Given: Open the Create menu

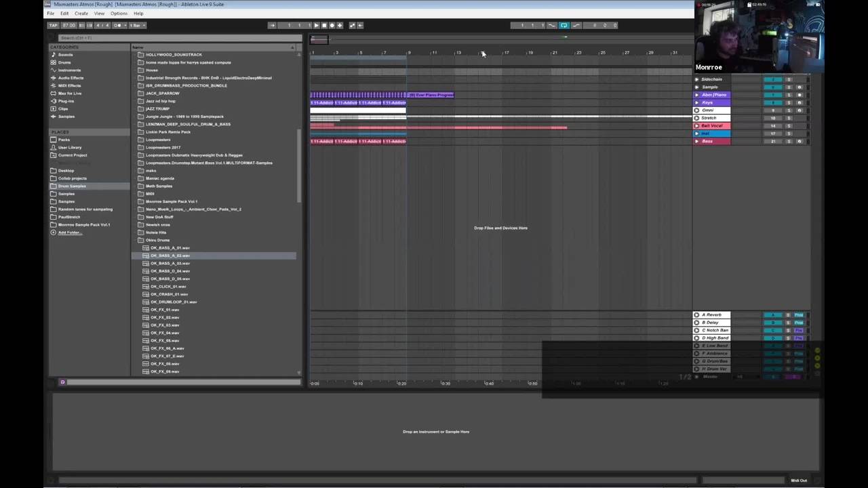Looking at the screenshot, I should point(81,14).
